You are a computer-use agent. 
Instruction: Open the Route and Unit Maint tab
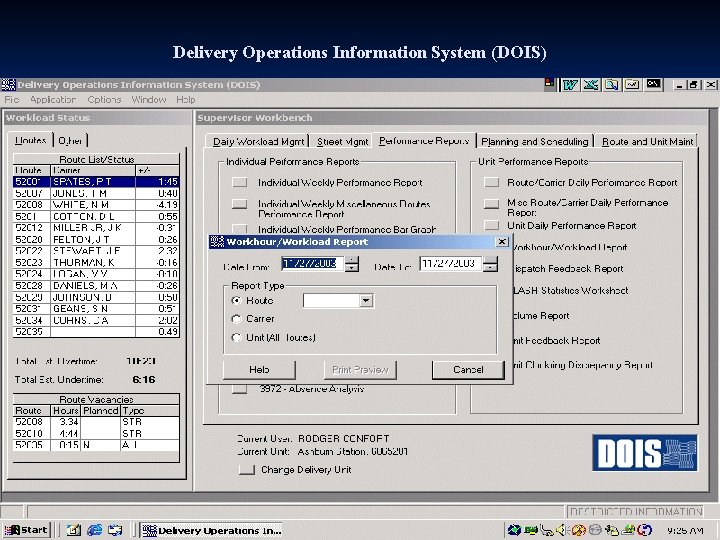[x=647, y=141]
